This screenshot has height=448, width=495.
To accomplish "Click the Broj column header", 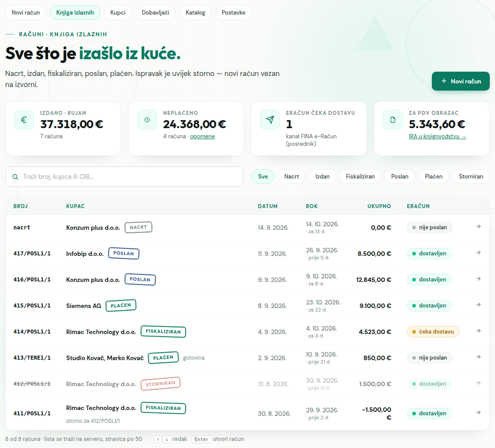I will tap(20, 206).
